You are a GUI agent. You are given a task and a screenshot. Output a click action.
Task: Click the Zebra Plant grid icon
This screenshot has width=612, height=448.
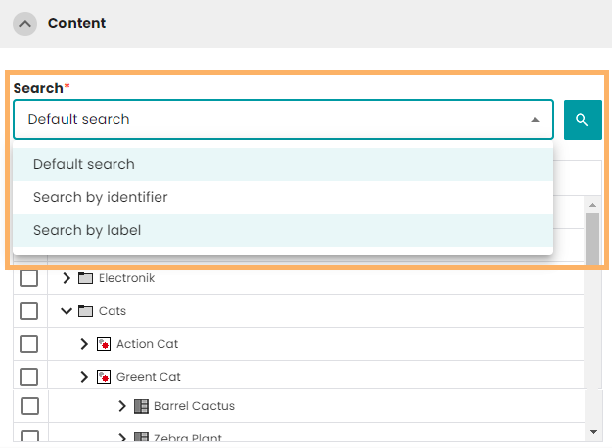[140, 438]
